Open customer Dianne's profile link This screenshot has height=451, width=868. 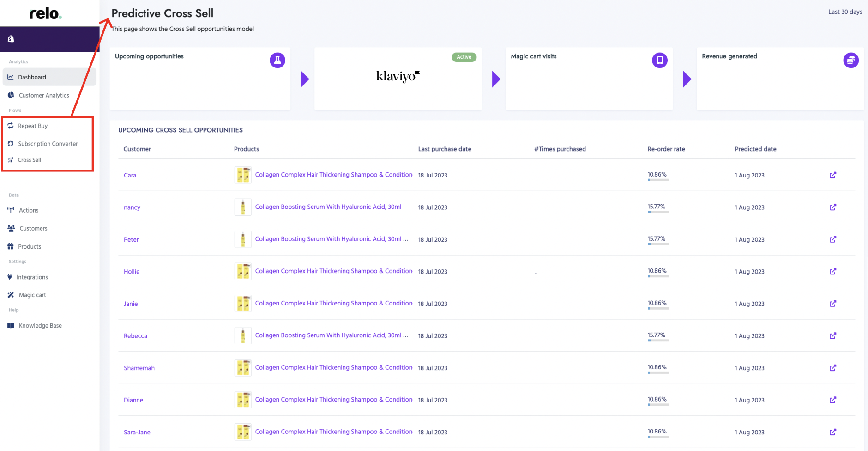coord(133,400)
